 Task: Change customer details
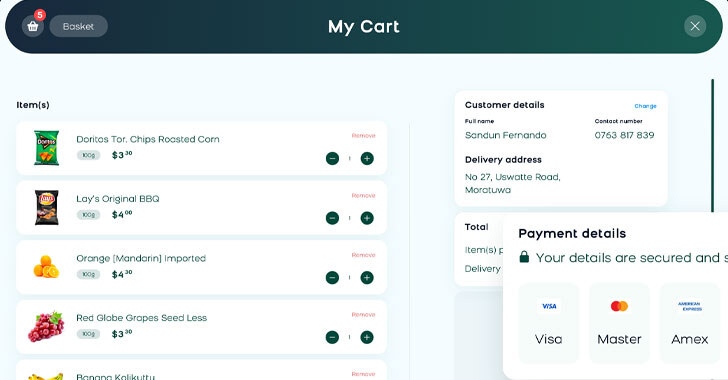(x=645, y=106)
